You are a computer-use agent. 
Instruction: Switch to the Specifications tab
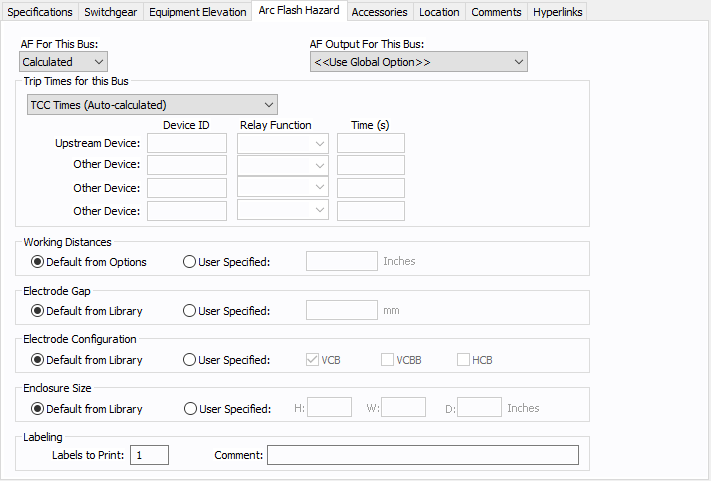[40, 12]
